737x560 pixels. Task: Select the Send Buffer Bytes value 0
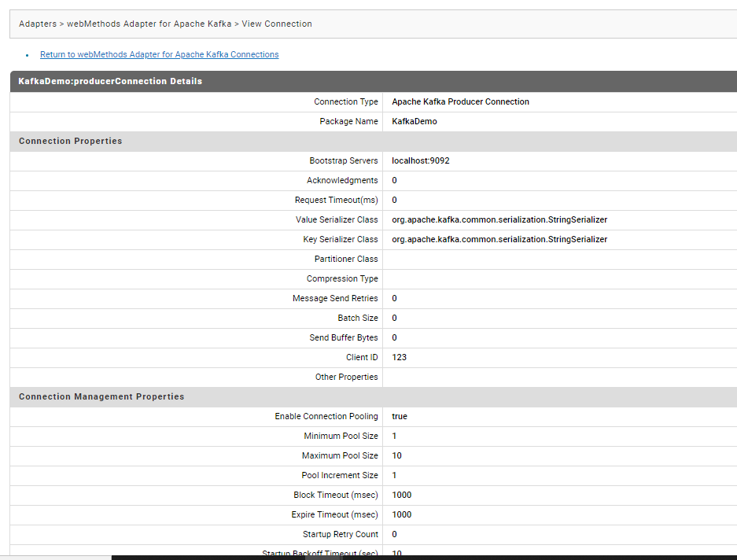[394, 337]
